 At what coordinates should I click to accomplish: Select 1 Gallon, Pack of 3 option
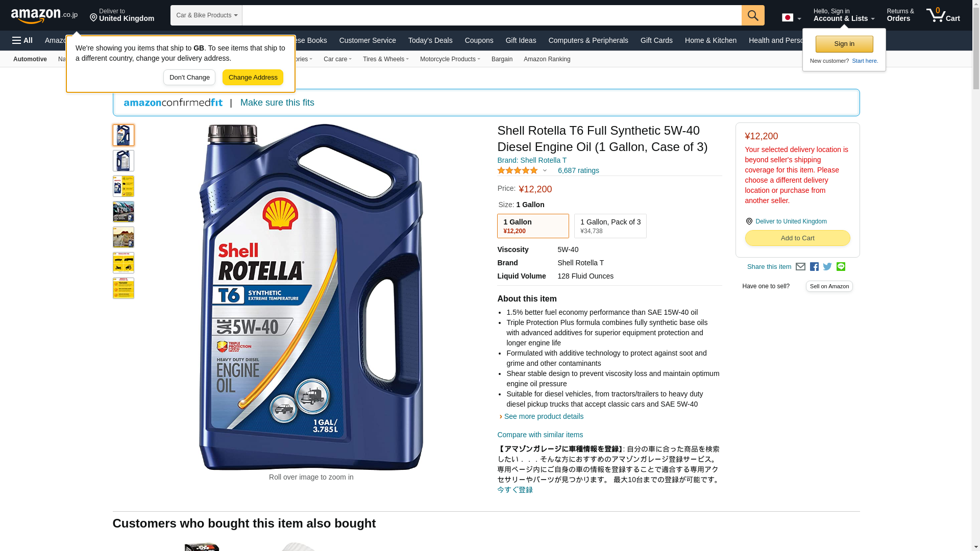[x=610, y=226]
